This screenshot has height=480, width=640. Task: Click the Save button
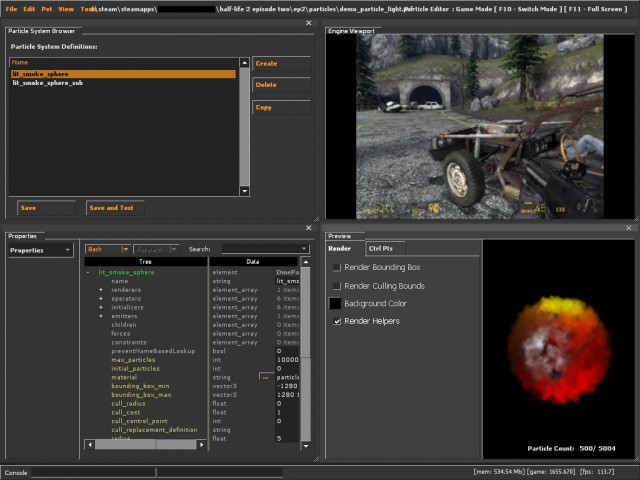click(x=46, y=208)
